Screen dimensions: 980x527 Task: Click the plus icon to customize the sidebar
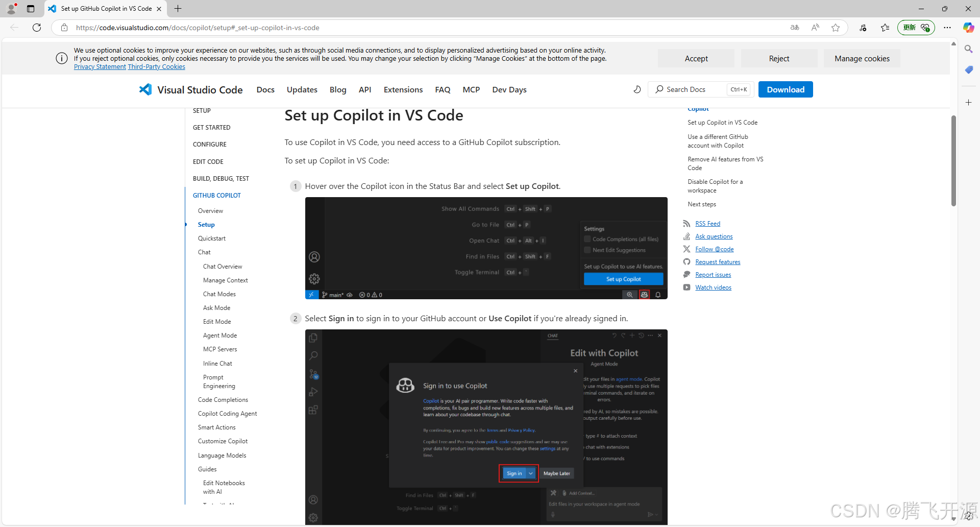tap(968, 103)
